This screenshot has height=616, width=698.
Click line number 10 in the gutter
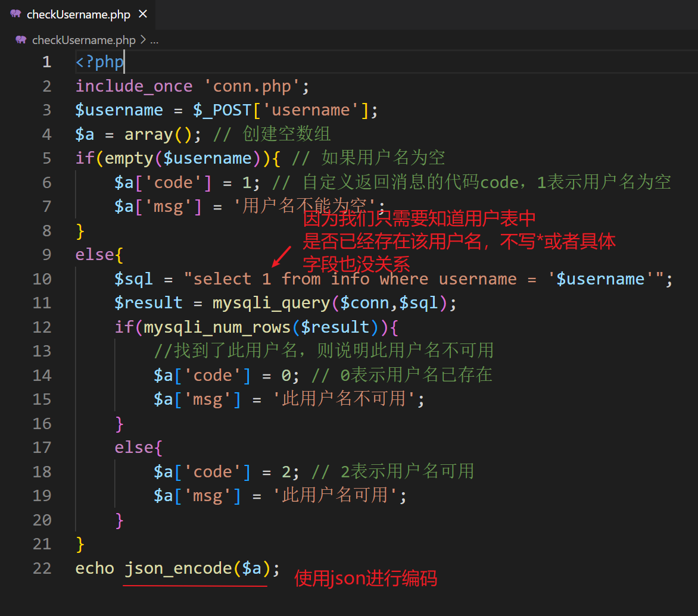tap(42, 279)
